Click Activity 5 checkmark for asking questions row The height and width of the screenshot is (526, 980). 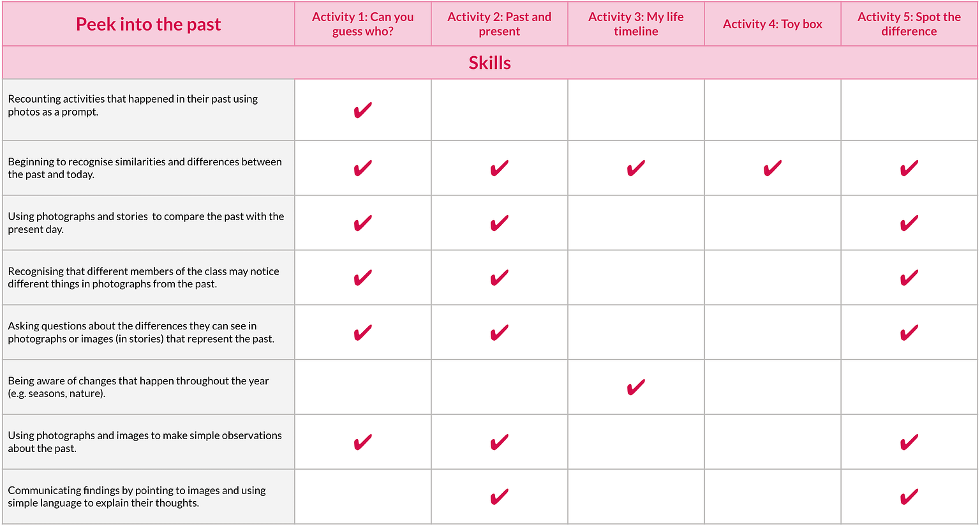[x=909, y=333]
